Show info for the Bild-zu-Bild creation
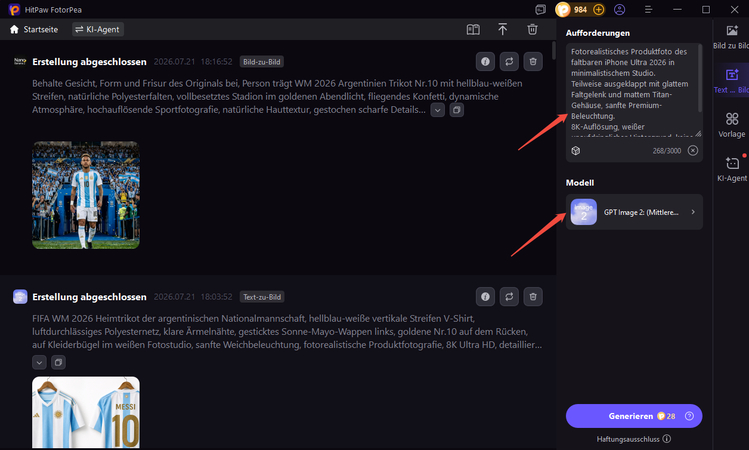The image size is (749, 450). [485, 62]
